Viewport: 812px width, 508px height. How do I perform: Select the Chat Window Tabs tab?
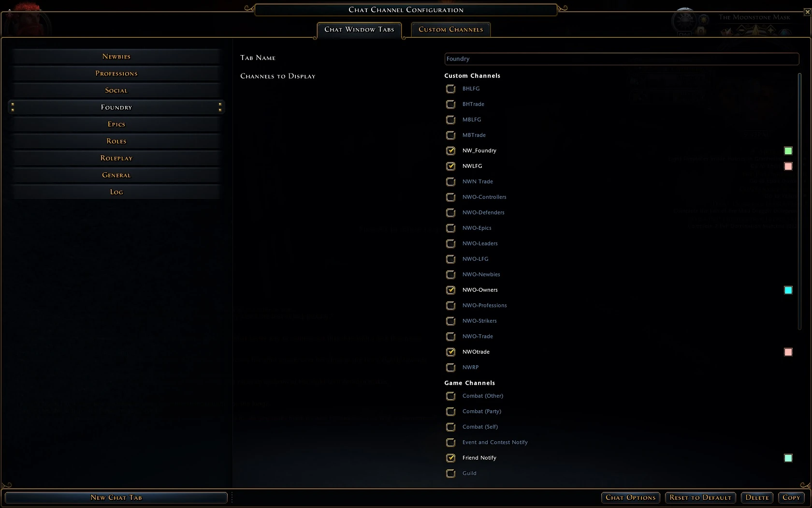point(359,30)
